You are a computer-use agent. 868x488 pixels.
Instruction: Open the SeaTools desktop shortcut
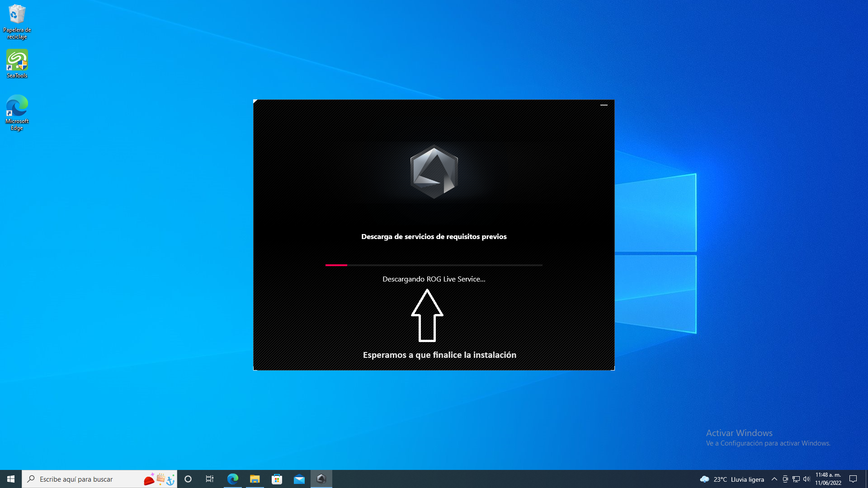point(17,60)
